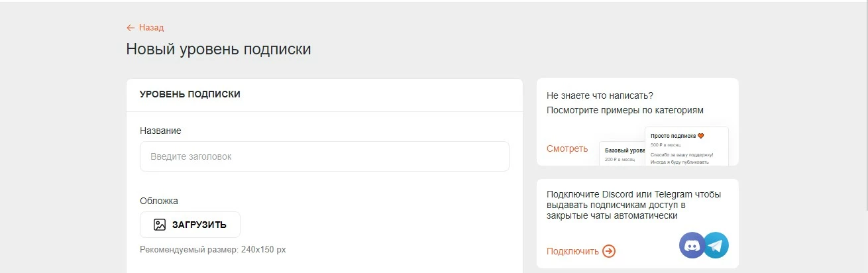This screenshot has width=868, height=273.
Task: Click the Не знаете что написать? card title
Action: [600, 95]
